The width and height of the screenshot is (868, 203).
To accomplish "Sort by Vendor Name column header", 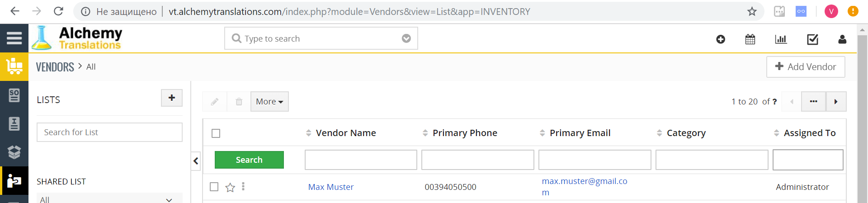I will [x=345, y=133].
